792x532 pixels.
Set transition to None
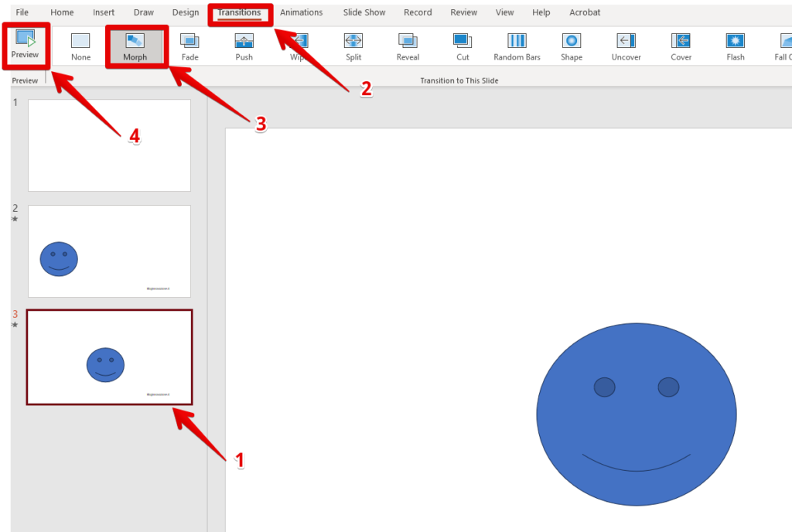(x=80, y=45)
